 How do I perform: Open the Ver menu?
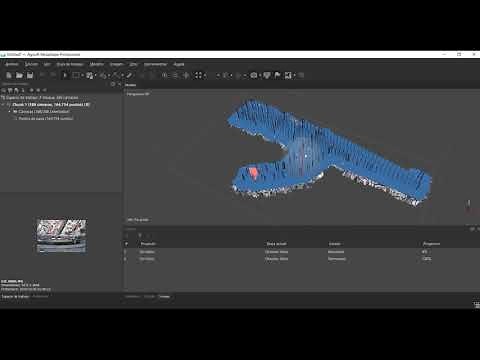[47, 64]
